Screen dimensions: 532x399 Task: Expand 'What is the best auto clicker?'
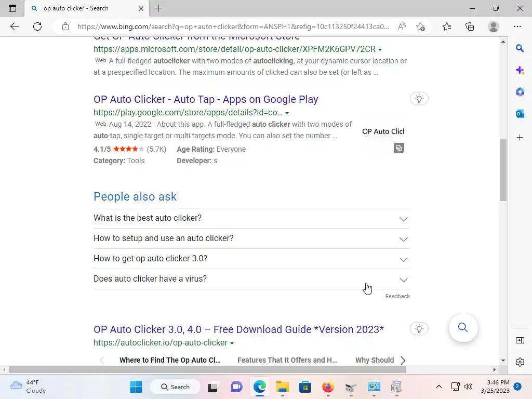click(251, 218)
